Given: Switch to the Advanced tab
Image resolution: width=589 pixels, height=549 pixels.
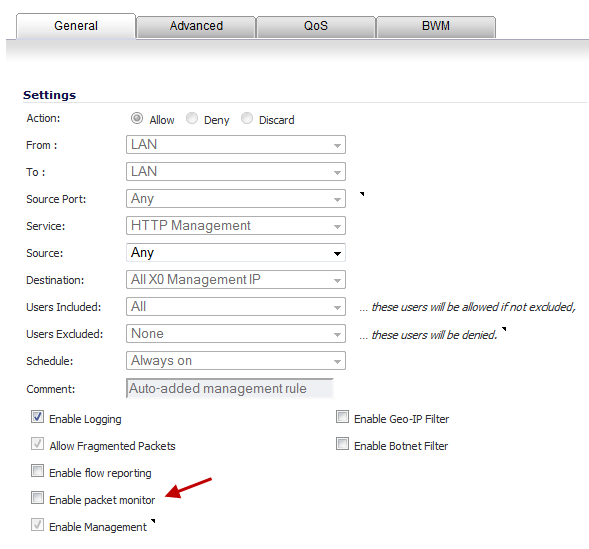Looking at the screenshot, I should [196, 27].
